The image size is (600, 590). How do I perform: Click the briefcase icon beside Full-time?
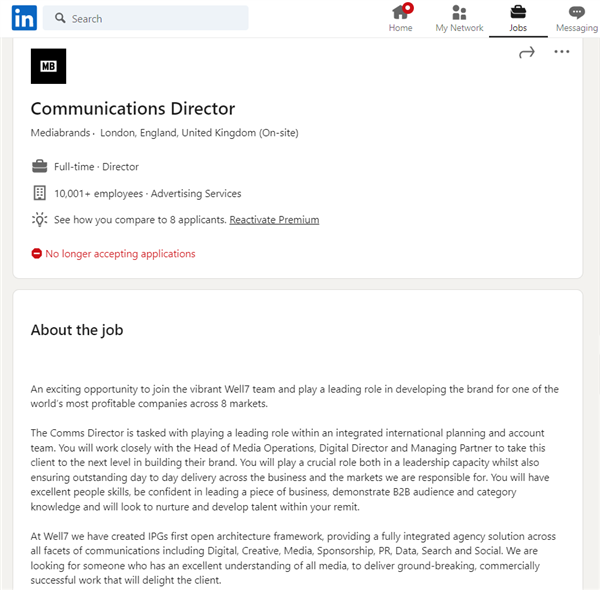click(39, 167)
